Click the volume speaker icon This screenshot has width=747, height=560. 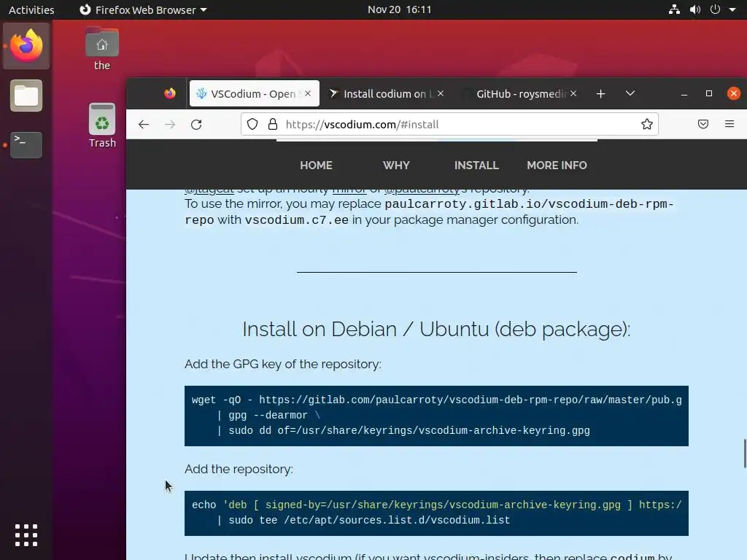click(695, 9)
